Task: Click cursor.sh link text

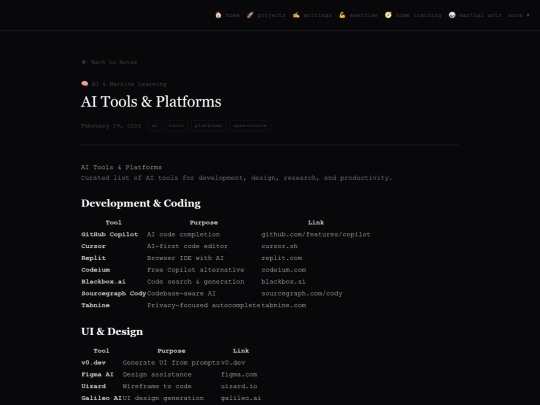Action: [279, 246]
